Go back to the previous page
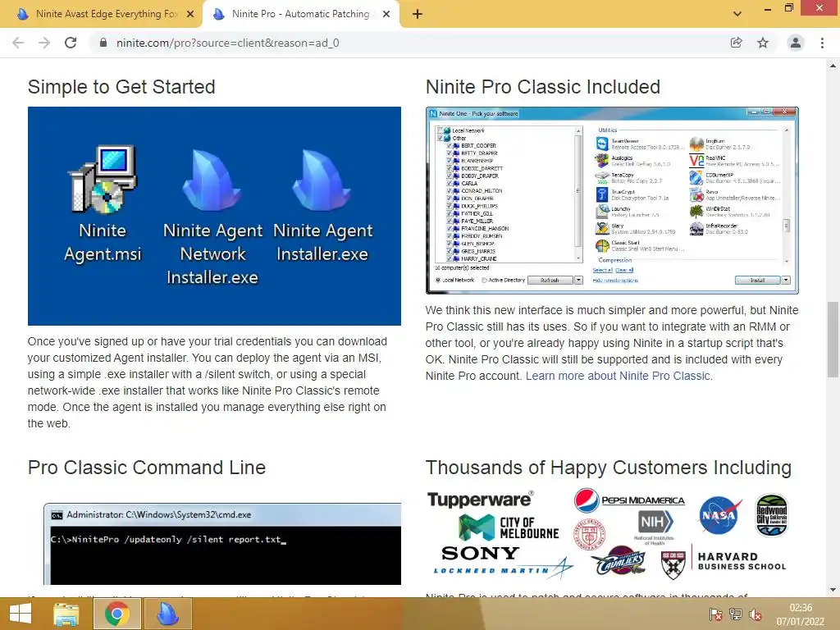This screenshot has width=840, height=630. coord(18,43)
